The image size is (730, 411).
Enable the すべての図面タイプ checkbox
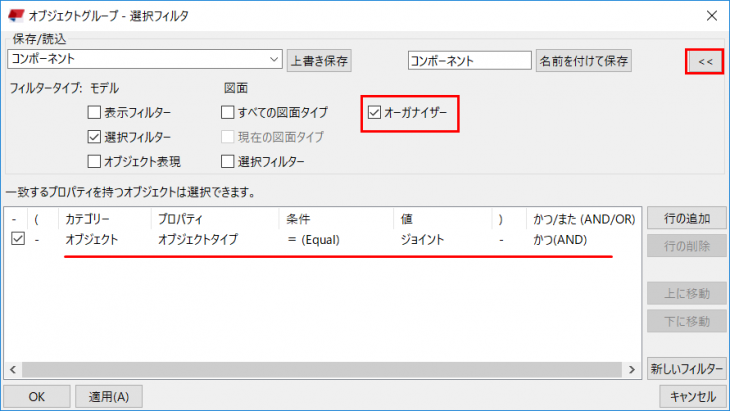pos(228,112)
